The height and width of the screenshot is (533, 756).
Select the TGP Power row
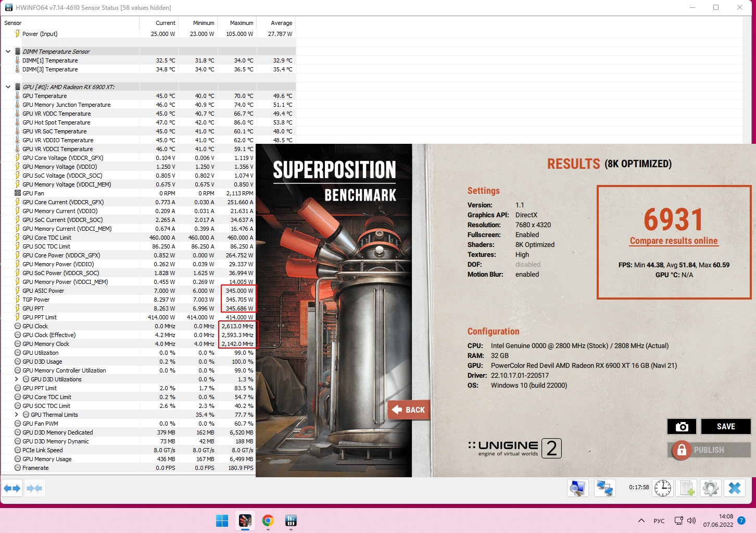click(x=128, y=300)
